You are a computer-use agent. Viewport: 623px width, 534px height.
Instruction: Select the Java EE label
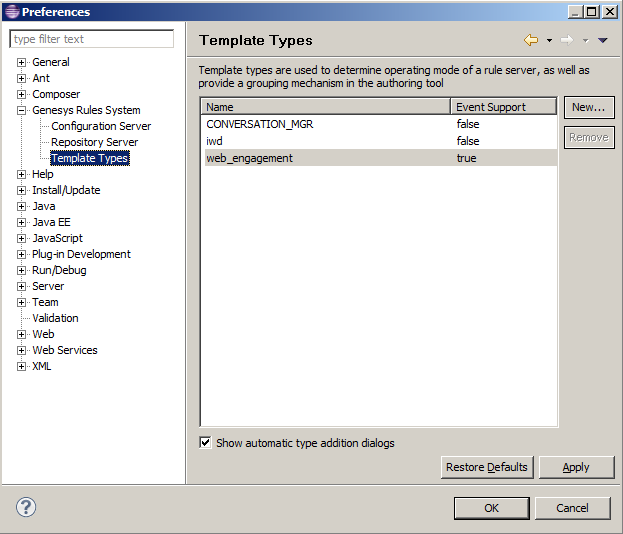51,222
